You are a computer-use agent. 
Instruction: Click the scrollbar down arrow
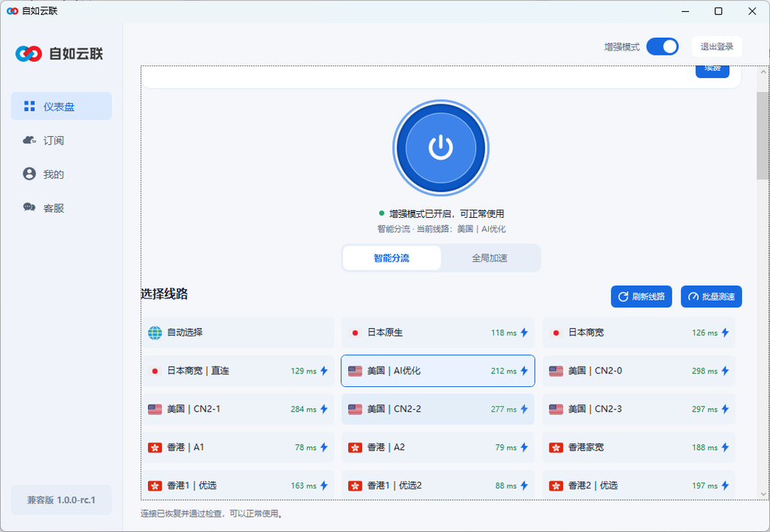point(762,494)
